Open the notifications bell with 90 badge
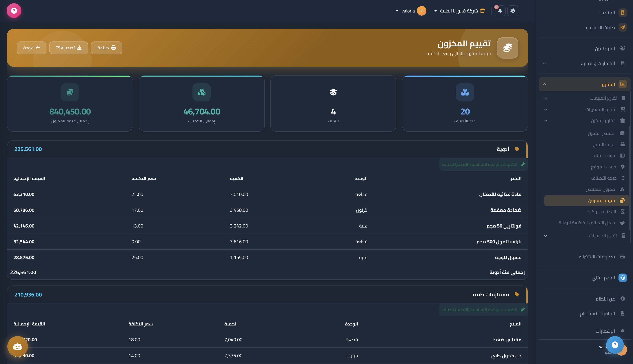 (500, 11)
